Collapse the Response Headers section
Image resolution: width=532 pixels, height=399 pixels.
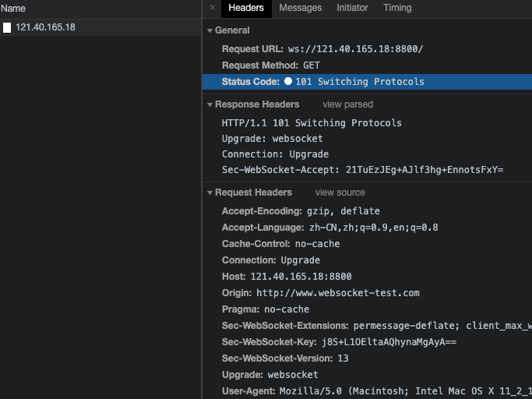click(x=210, y=104)
